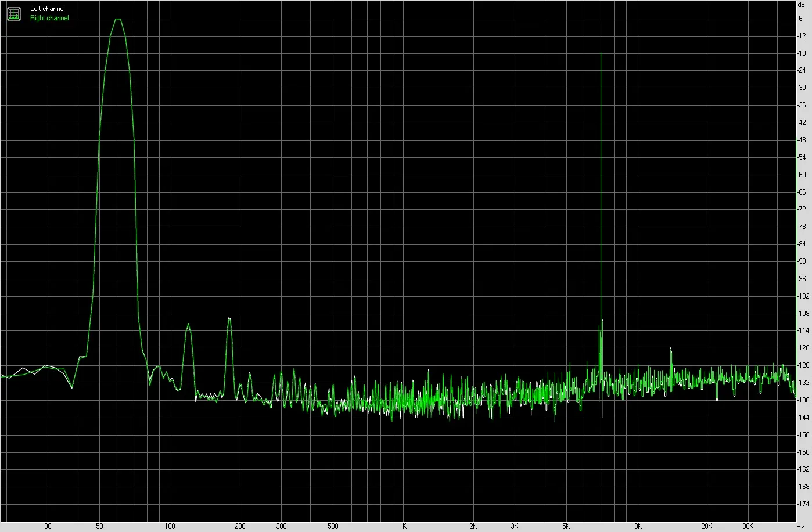Click the '-132' dB axis label
Viewport: 812px width, 532px height.
coord(803,383)
